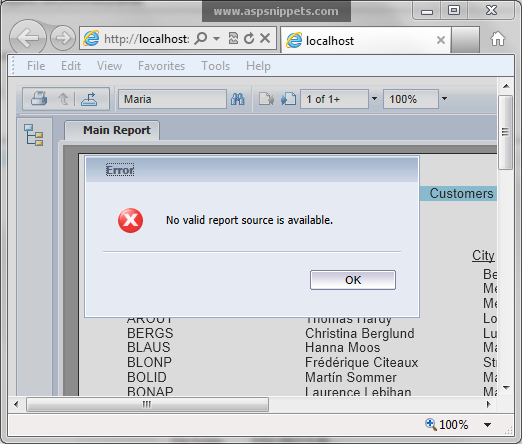Open the address bar autocomplete dropdown arrow
Screen dimensions: 522x444
[216, 39]
